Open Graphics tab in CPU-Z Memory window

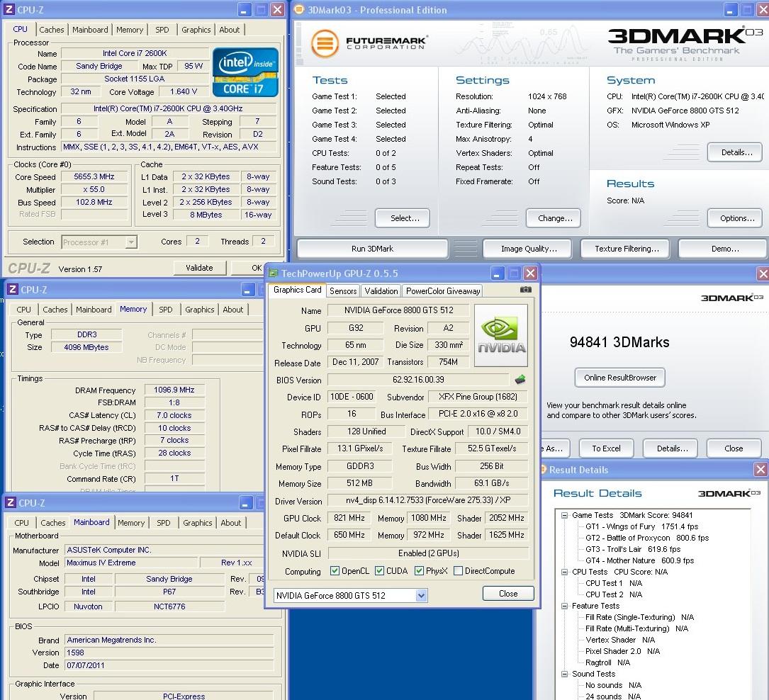coord(200,310)
